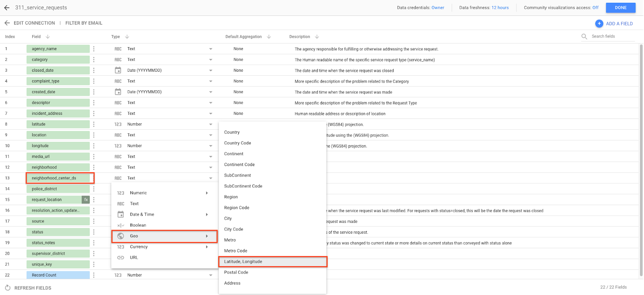This screenshot has width=644, height=295.
Task: Click the plus icon for Add a Field
Action: (x=599, y=24)
